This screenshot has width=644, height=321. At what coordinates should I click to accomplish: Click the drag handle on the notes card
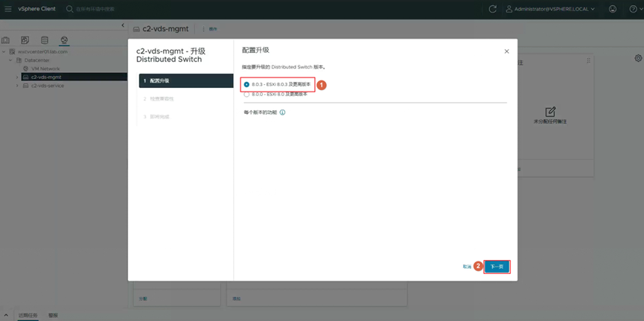click(588, 60)
